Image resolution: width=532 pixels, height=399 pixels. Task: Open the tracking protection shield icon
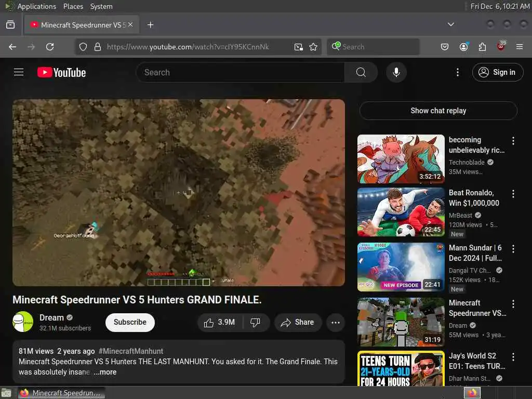[83, 47]
